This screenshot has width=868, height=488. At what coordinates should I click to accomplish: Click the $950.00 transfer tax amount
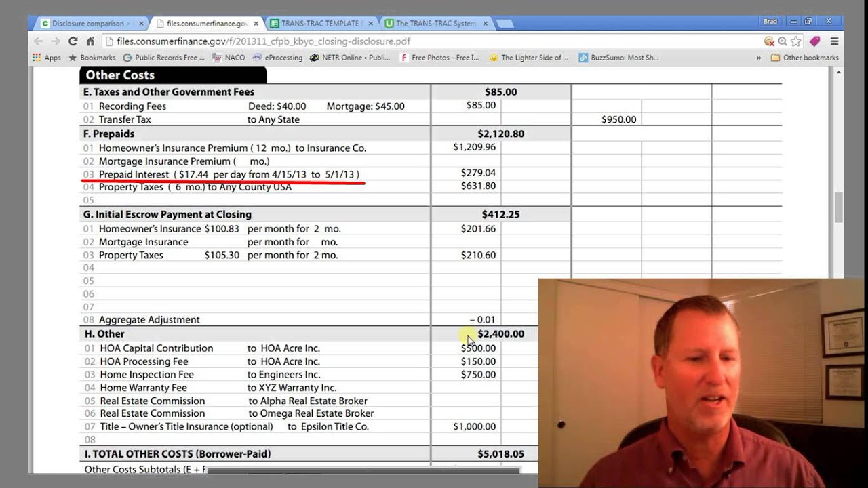(x=618, y=119)
